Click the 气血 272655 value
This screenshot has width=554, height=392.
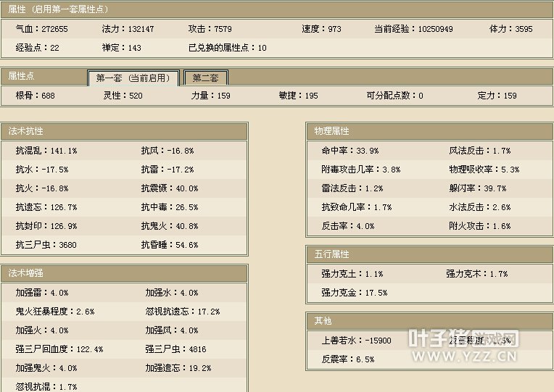[x=41, y=29]
